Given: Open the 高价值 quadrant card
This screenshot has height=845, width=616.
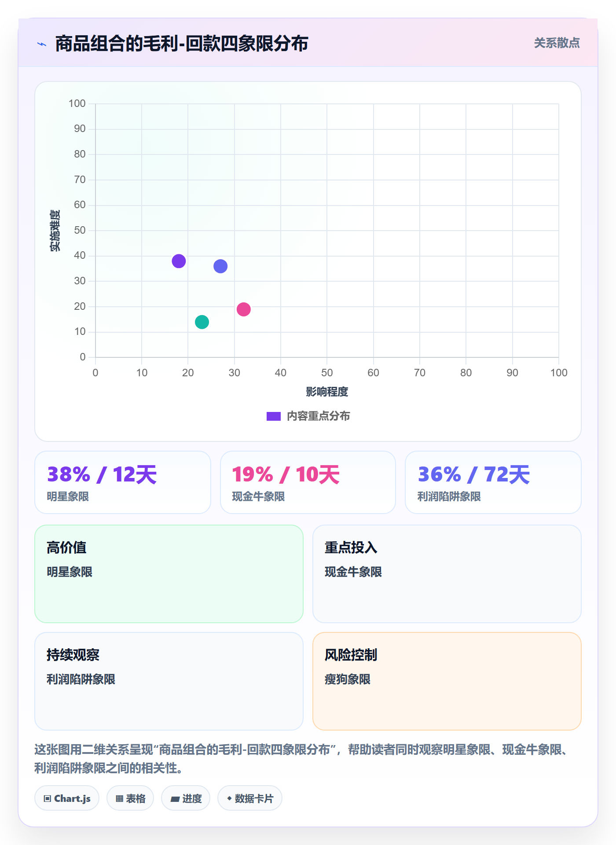Looking at the screenshot, I should [169, 574].
